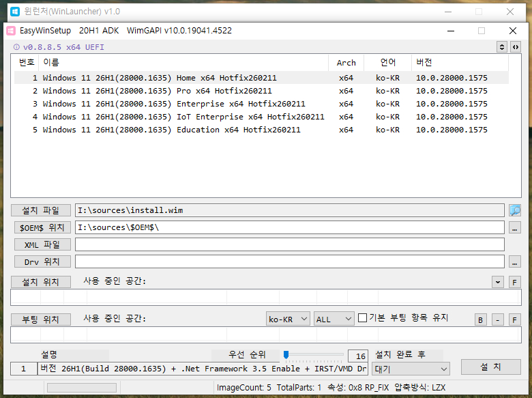
Task: Click the 번호 column header
Action: tap(27, 63)
